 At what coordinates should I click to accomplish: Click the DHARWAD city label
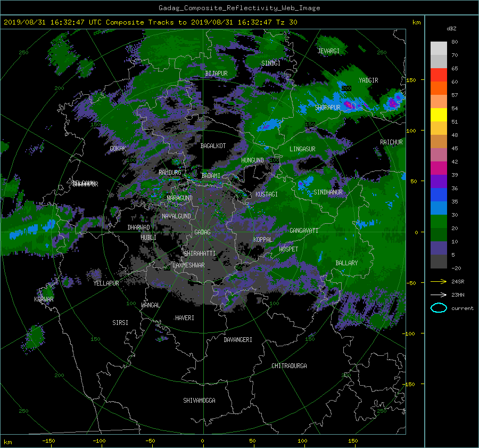[139, 227]
